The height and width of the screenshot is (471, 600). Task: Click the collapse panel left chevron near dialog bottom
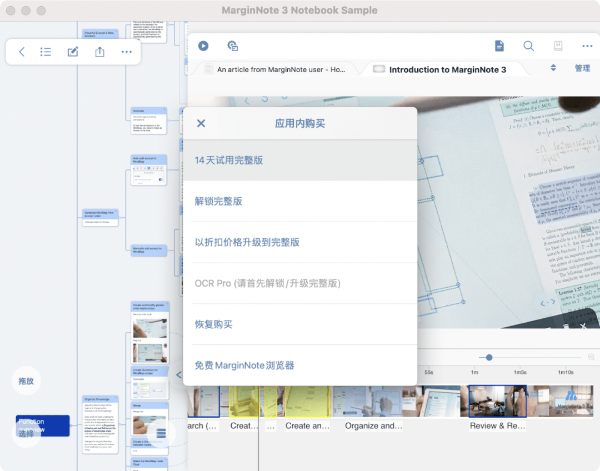pos(178,375)
